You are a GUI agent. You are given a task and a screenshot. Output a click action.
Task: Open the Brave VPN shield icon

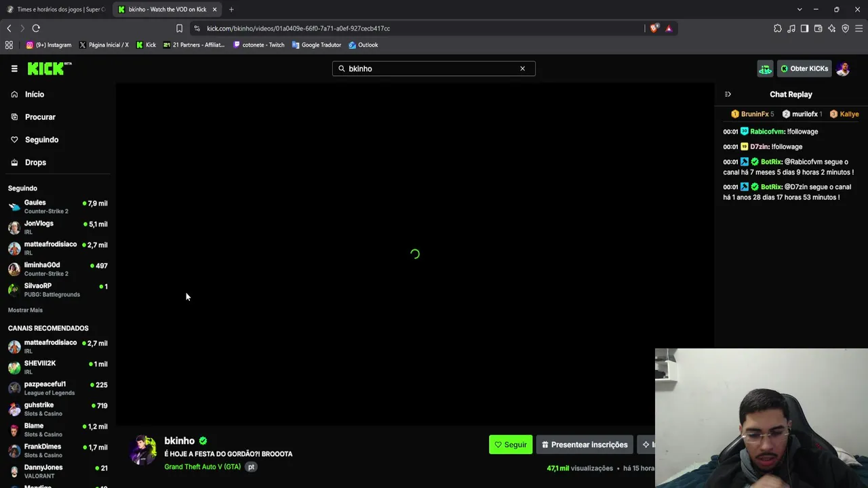point(845,28)
